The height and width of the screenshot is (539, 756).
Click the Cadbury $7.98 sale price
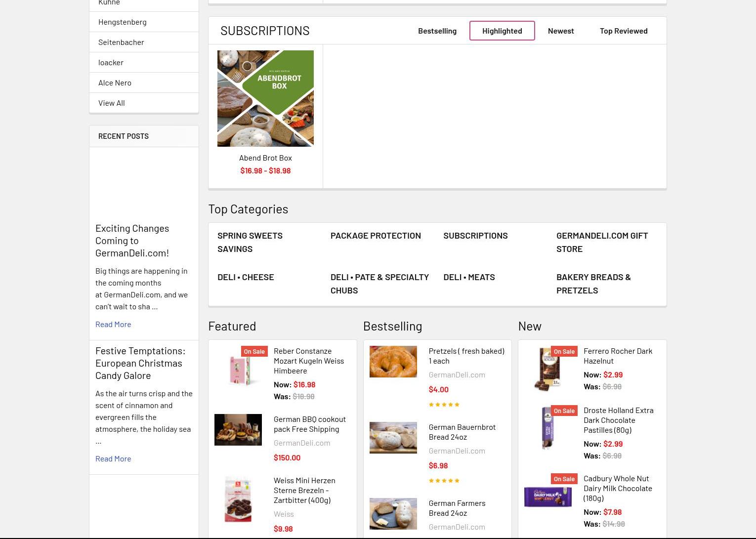[x=613, y=512]
